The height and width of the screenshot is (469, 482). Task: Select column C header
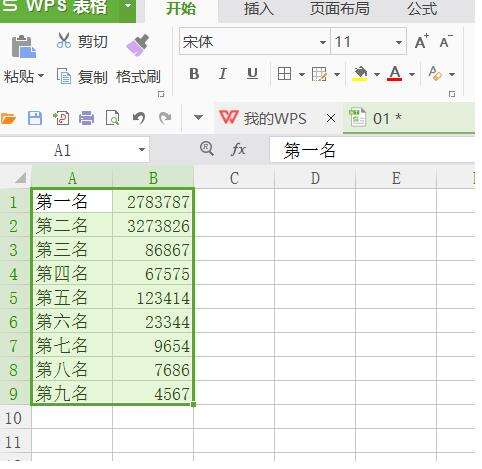pos(234,178)
